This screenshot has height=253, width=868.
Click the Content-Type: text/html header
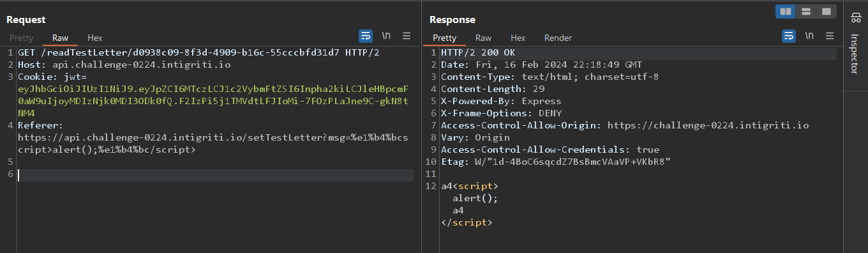[550, 77]
